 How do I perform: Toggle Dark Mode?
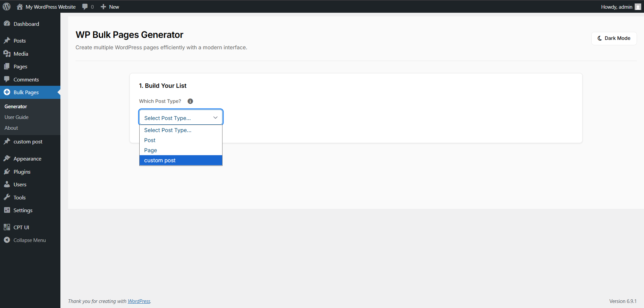[613, 38]
